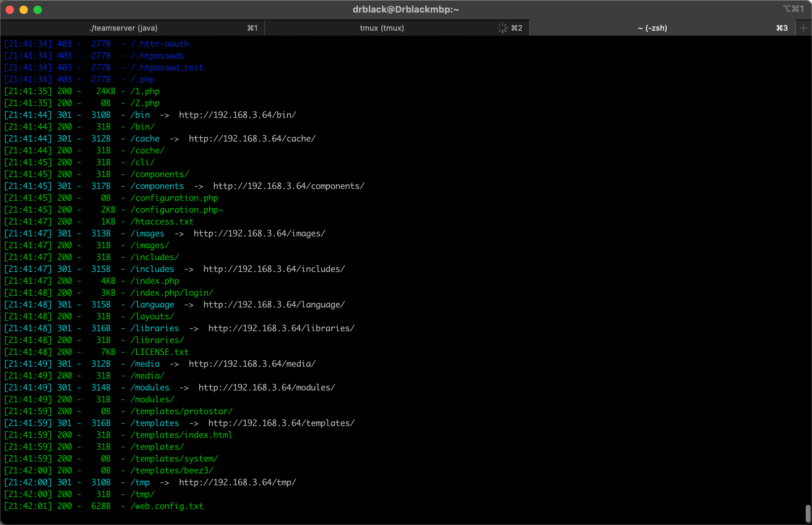Click the /.htpasswds path
The width and height of the screenshot is (812, 525).
(x=157, y=56)
